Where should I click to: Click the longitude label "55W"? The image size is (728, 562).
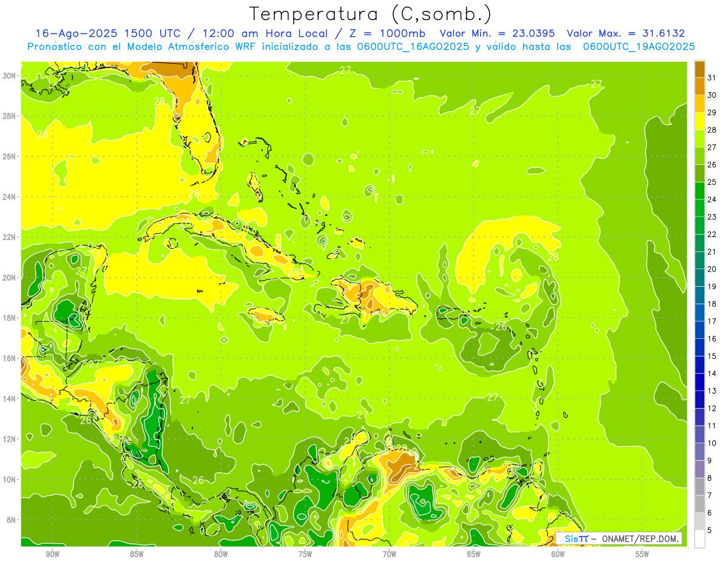(642, 554)
